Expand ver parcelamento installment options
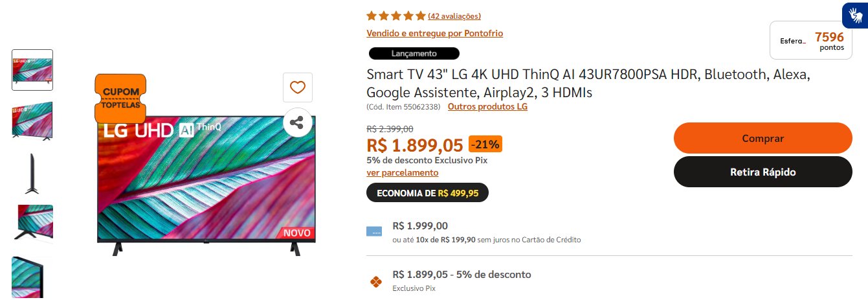This screenshot has width=868, height=300. coord(403,172)
